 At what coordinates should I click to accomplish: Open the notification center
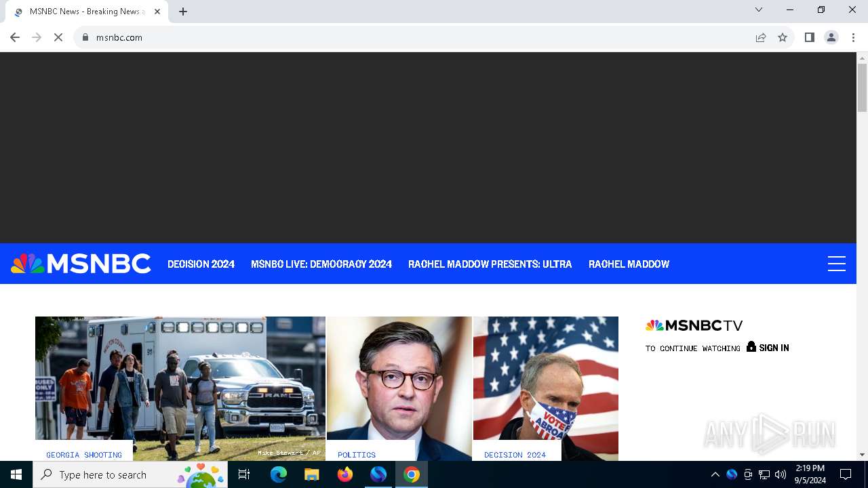point(846,474)
